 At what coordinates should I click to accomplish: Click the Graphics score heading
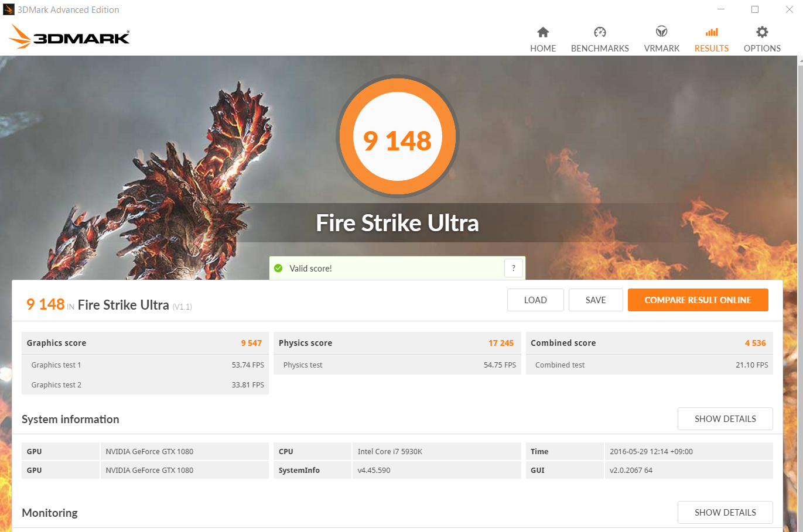pyautogui.click(x=56, y=343)
